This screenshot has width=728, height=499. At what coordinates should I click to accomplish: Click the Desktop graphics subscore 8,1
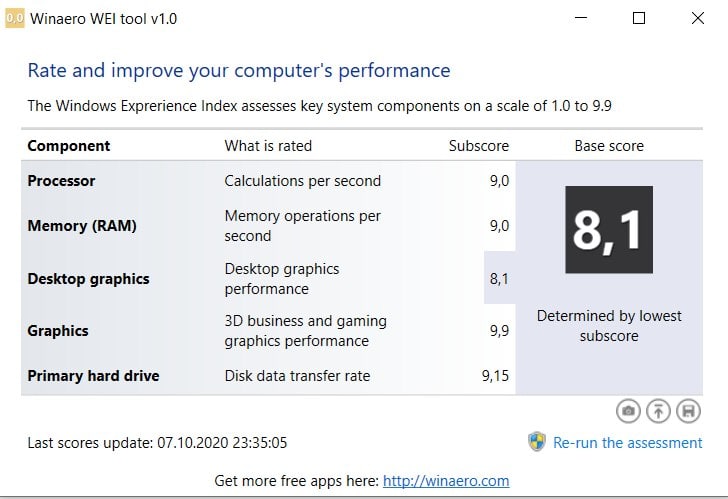[x=499, y=279]
